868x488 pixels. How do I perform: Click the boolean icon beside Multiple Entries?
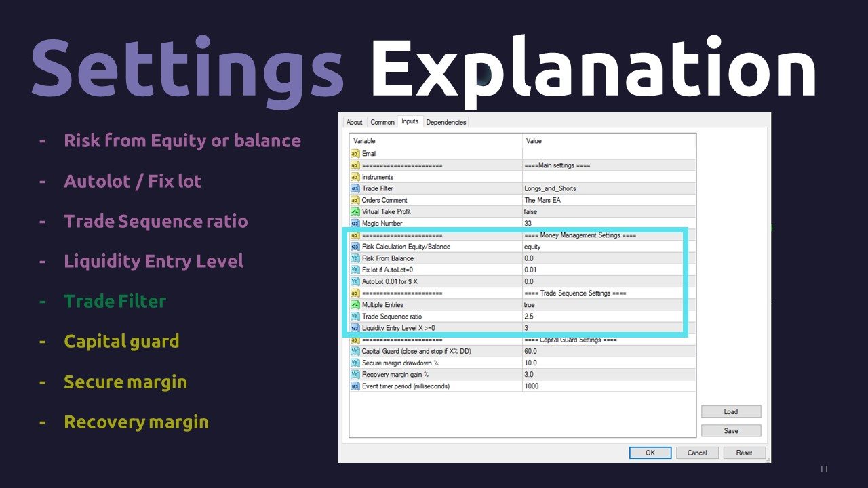click(x=355, y=305)
